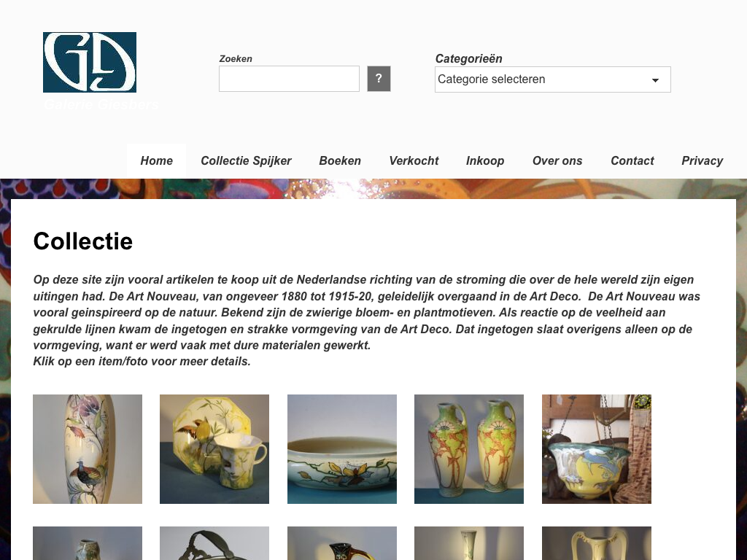Open the Privacy page
The height and width of the screenshot is (560, 747).
pyautogui.click(x=703, y=161)
